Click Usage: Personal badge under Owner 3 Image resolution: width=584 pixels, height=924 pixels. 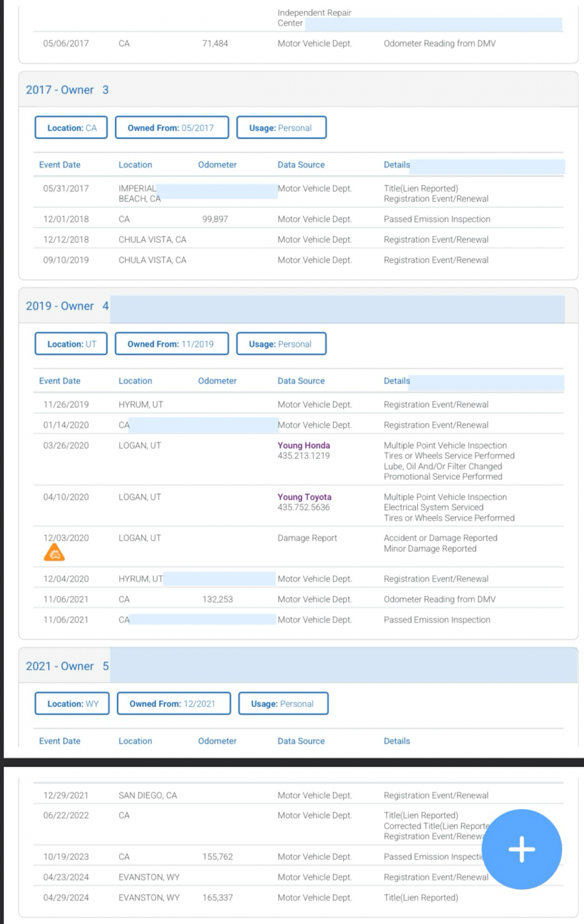tap(280, 128)
